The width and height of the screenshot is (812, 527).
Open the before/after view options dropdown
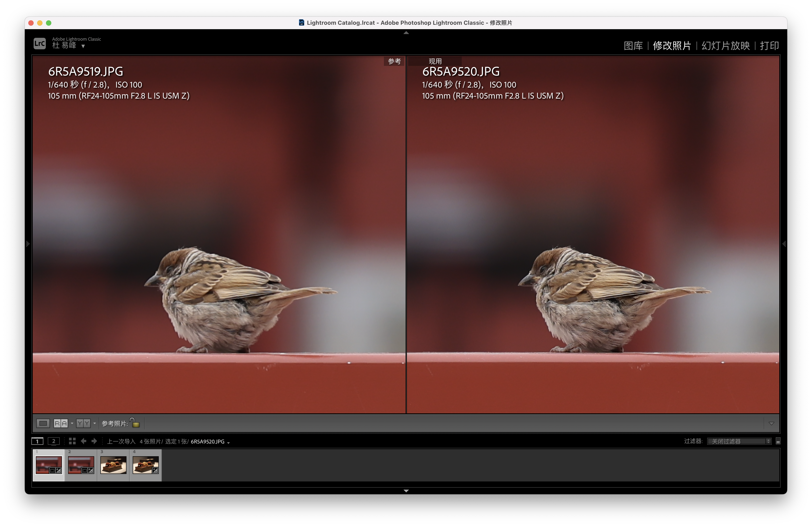click(x=94, y=423)
